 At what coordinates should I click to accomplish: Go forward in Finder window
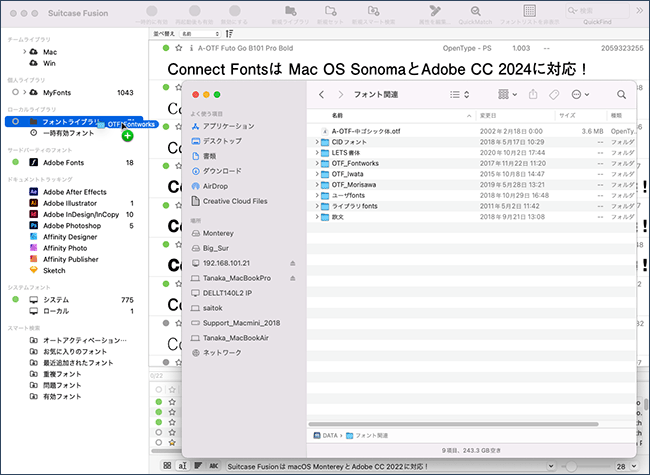341,95
